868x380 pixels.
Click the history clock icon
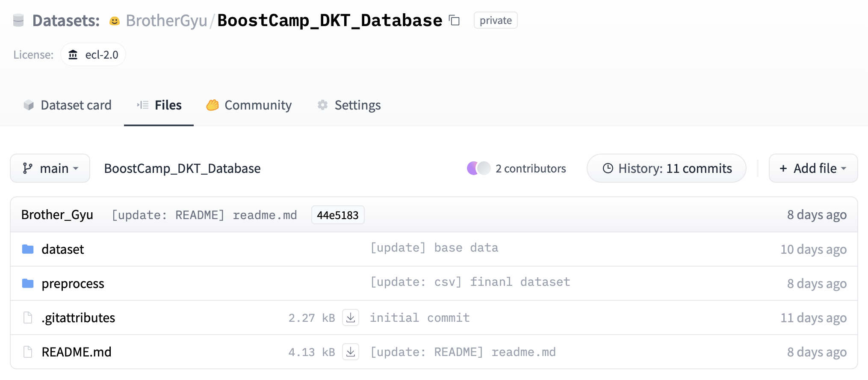608,168
